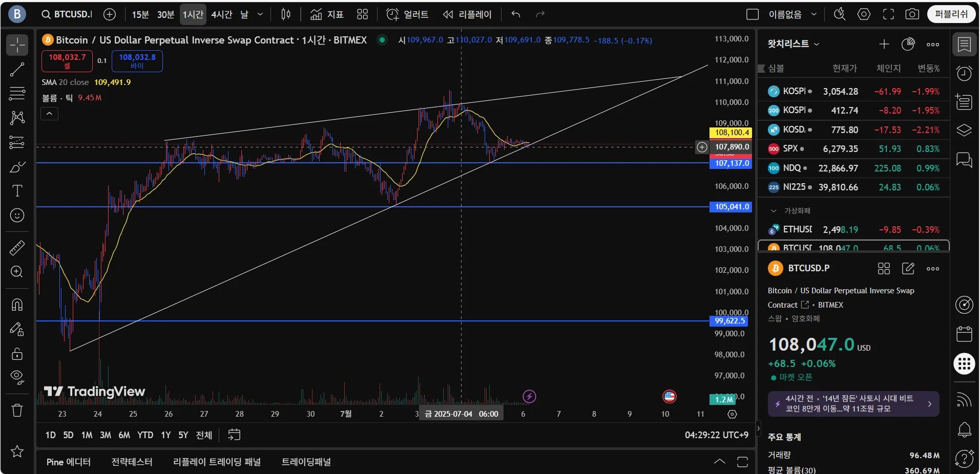The height and width of the screenshot is (474, 980).
Task: Switch to the 4-hour timeframe
Action: pos(222,14)
